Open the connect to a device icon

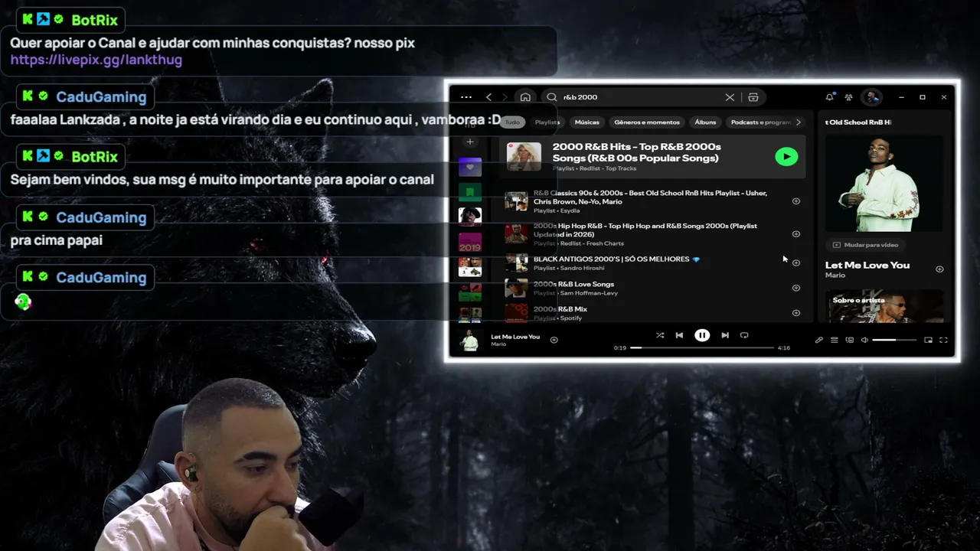(850, 340)
